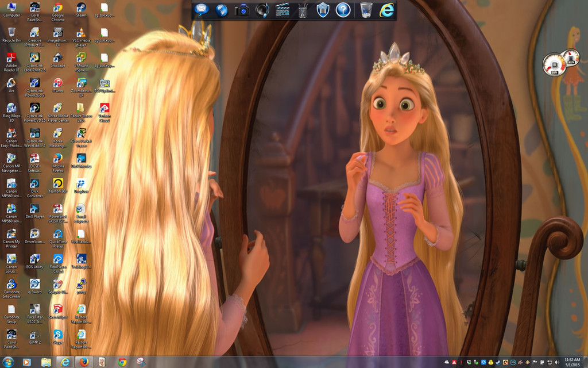Open Chrome from the taskbar

(x=122, y=362)
